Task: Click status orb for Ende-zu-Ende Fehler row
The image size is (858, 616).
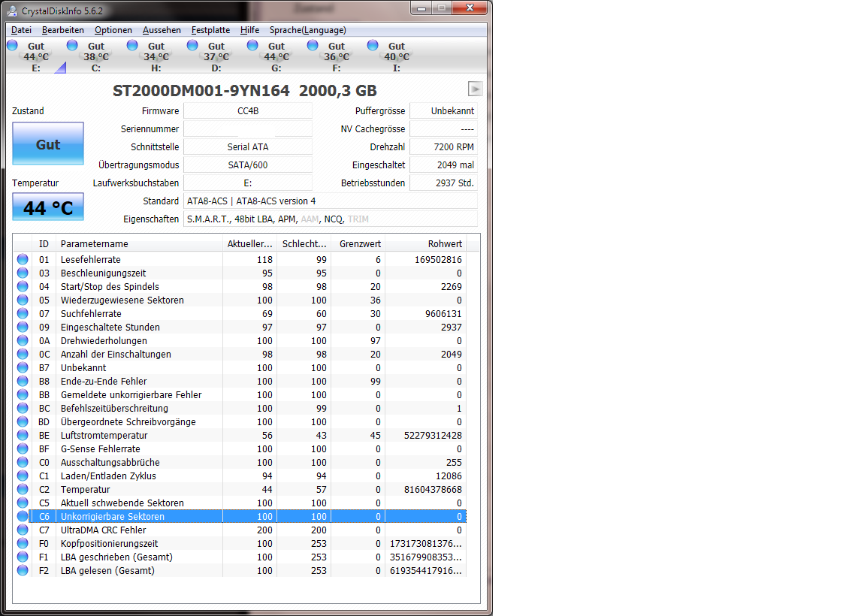Action: [23, 381]
